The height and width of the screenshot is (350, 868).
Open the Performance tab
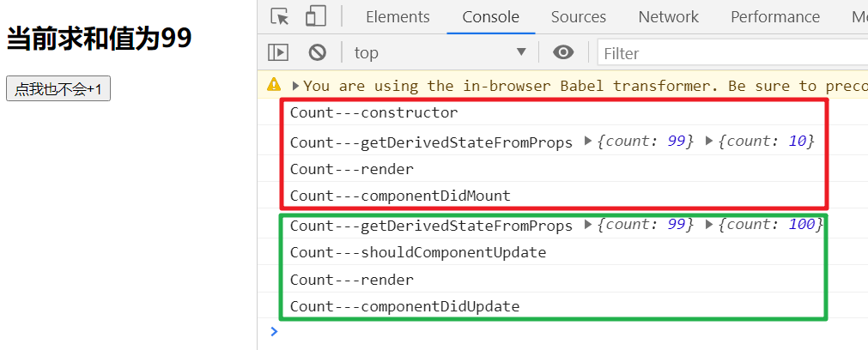click(x=775, y=17)
